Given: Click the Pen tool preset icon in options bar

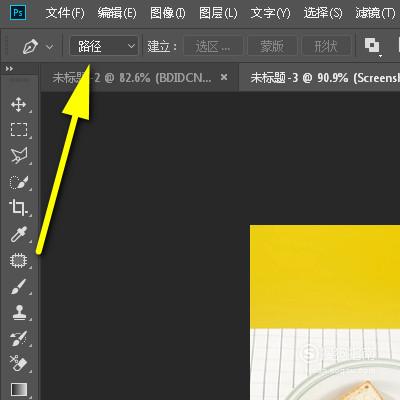Looking at the screenshot, I should click(30, 46).
